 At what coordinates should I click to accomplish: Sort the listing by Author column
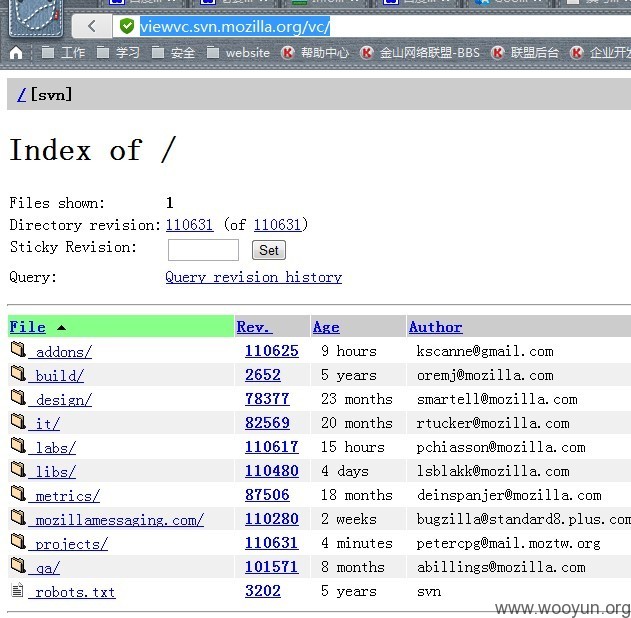[435, 327]
